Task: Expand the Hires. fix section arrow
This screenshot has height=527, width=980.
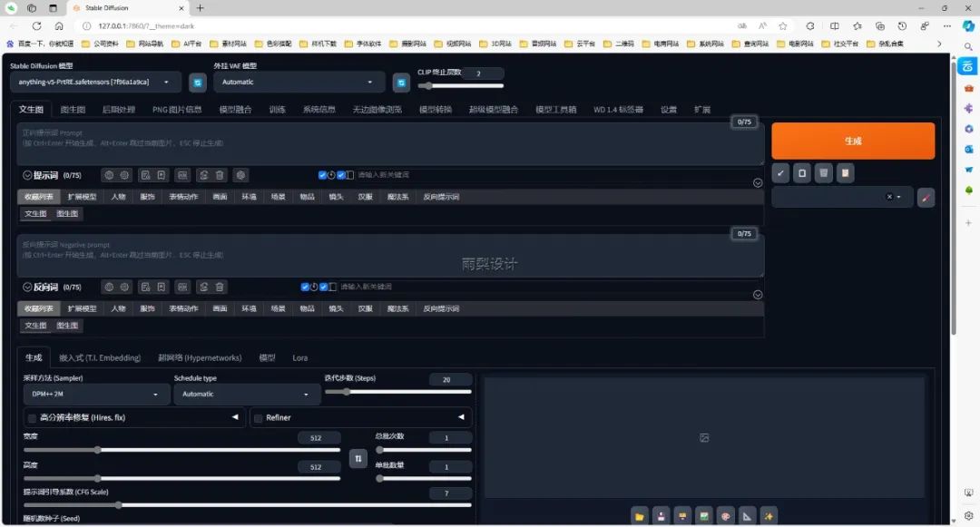Action: coord(235,417)
